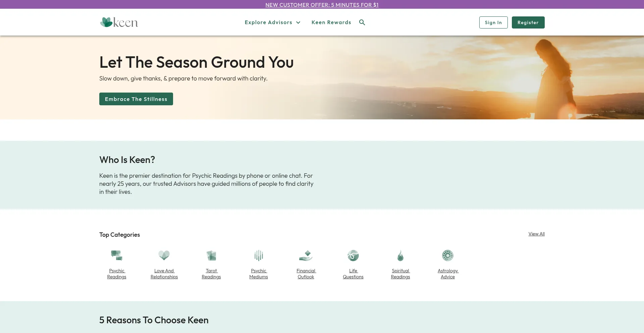Click View All categories link
The image size is (644, 333).
point(536,234)
